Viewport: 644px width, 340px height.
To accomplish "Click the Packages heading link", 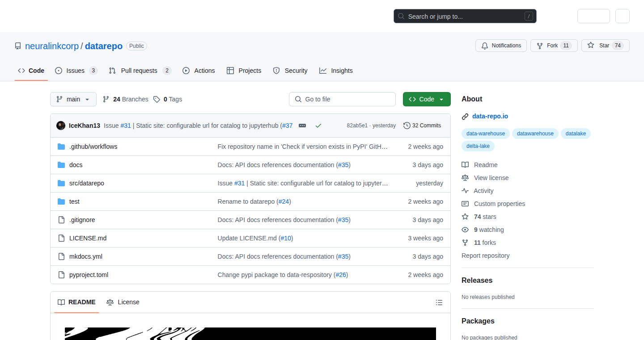I will point(478,321).
